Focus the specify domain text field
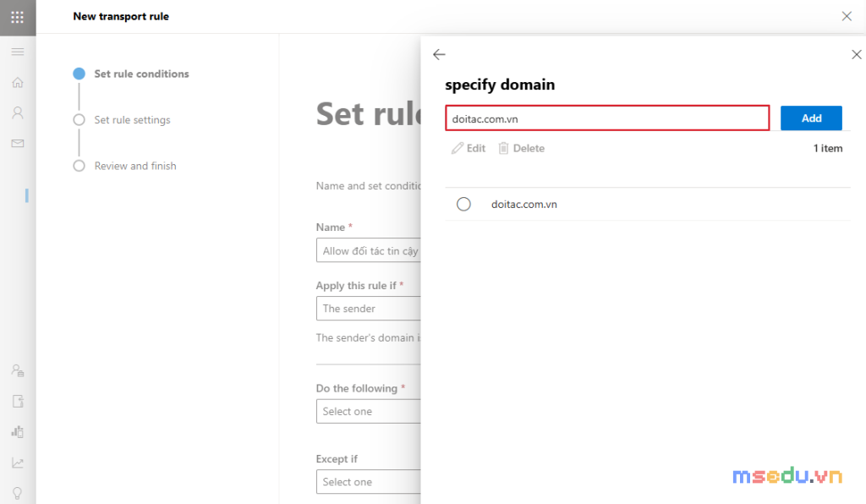The height and width of the screenshot is (504, 866). 607,118
